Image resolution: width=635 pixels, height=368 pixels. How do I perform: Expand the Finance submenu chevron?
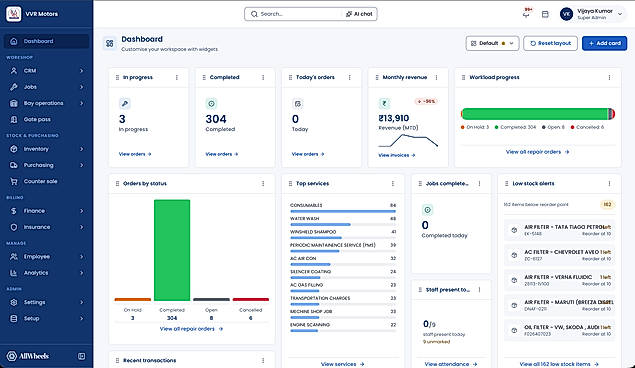tap(81, 211)
